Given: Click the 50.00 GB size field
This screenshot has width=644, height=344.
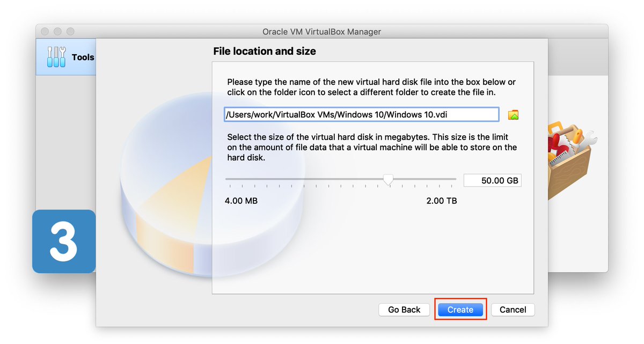Looking at the screenshot, I should coord(492,181).
